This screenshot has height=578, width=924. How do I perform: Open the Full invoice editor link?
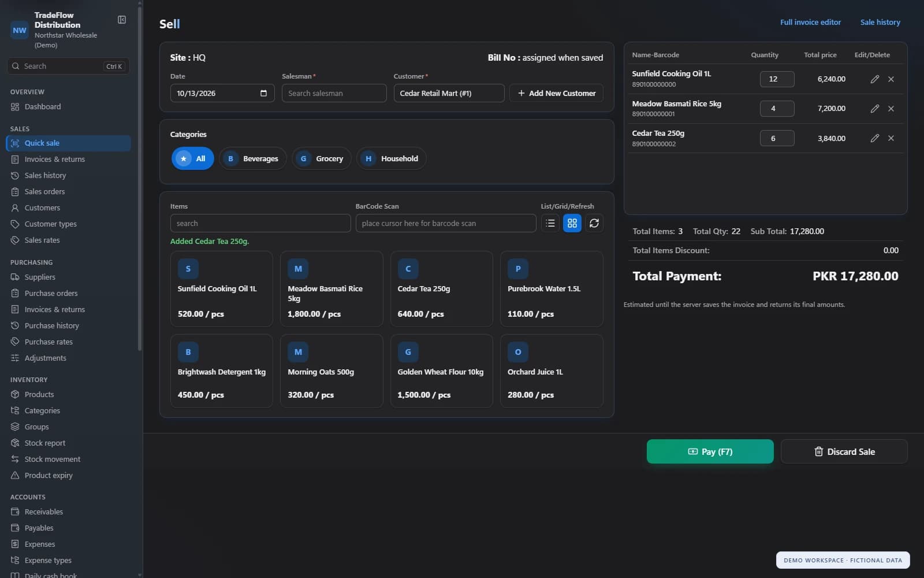click(x=810, y=22)
